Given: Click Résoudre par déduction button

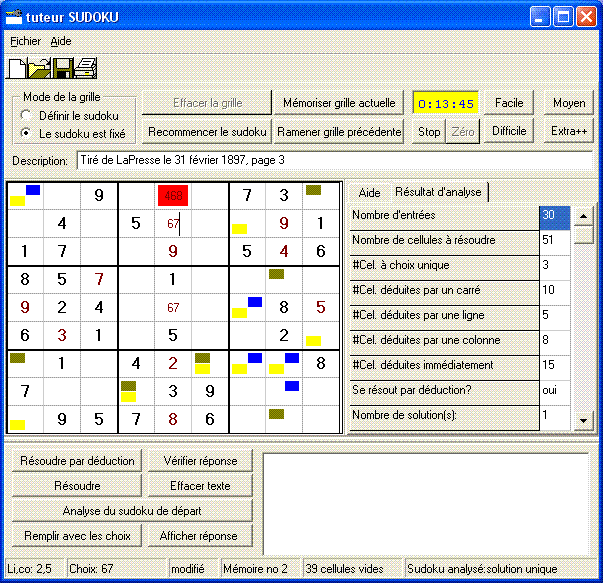Looking at the screenshot, I should 77,461.
